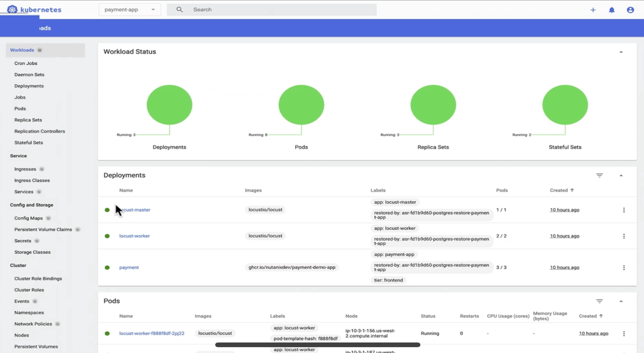Viewport: 644px width, 353px height.
Task: Open Stateful Sets in the sidebar
Action: [x=28, y=142]
